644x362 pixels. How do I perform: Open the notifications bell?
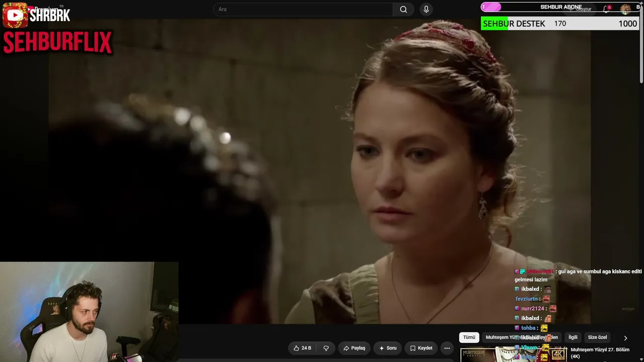(607, 9)
